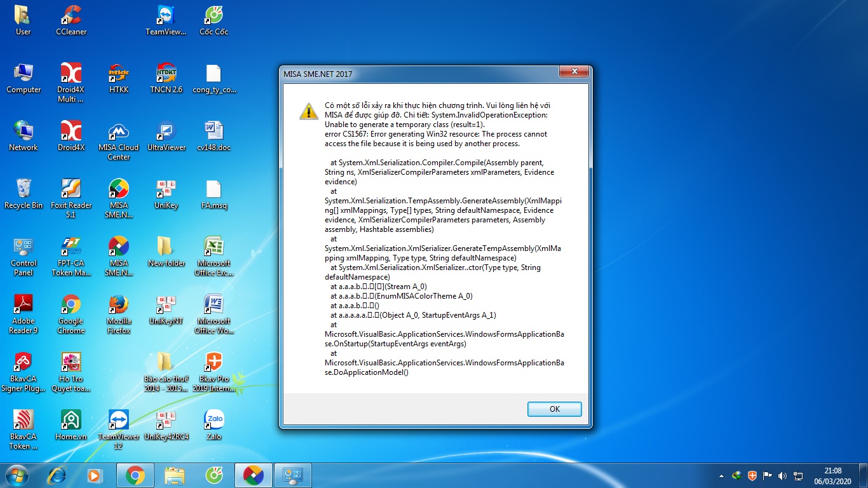The width and height of the screenshot is (868, 488).
Task: Select the TeamViewer 12 desktop shortcut
Action: 119,430
